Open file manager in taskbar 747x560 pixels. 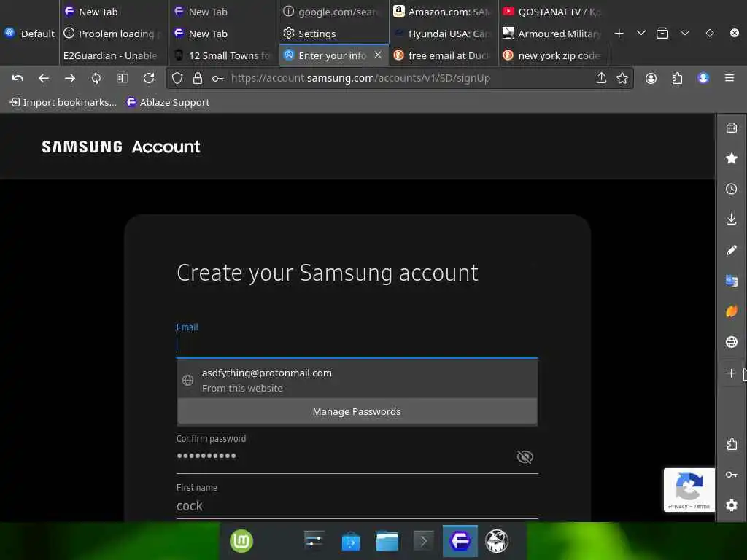pos(387,542)
